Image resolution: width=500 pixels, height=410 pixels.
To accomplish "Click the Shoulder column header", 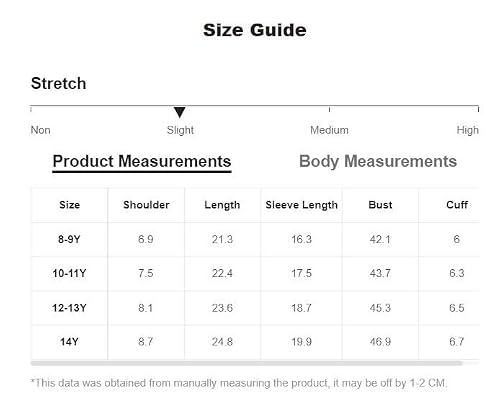I will pos(146,205).
